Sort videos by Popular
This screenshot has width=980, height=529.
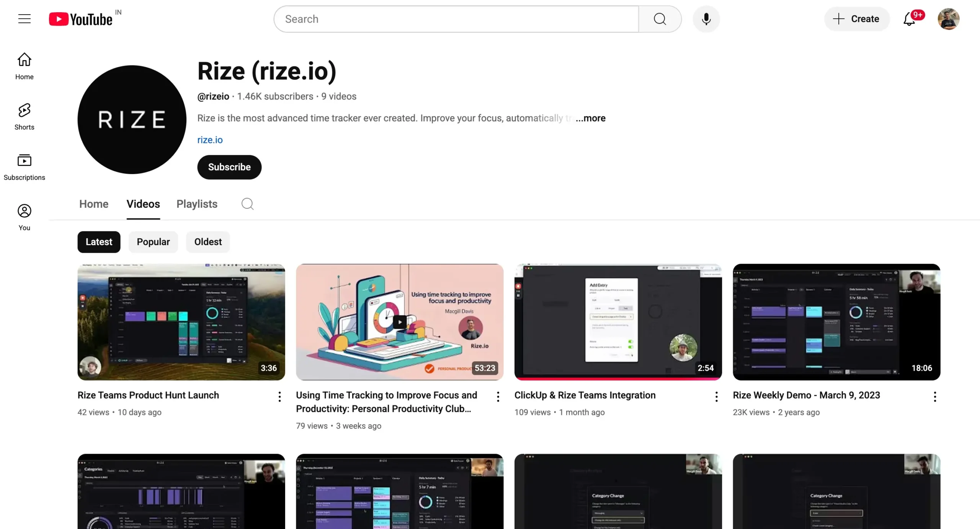[x=153, y=242]
